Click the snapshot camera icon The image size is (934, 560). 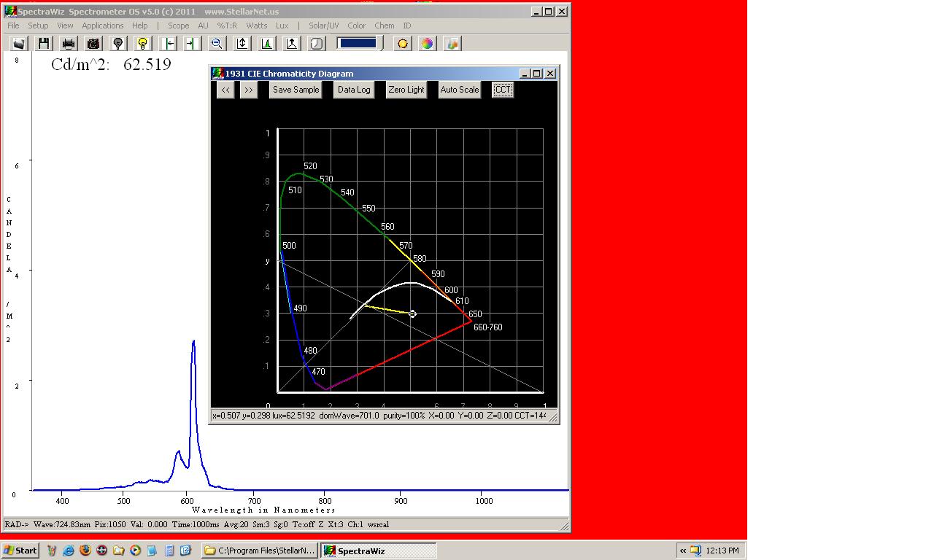93,43
